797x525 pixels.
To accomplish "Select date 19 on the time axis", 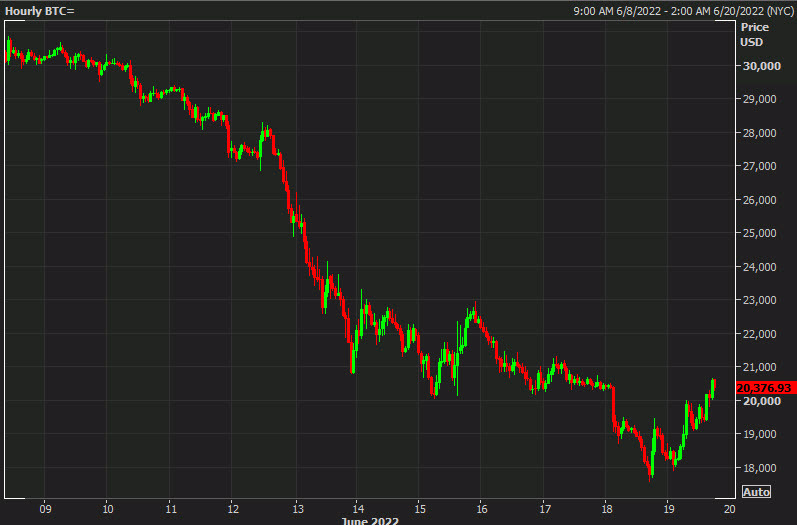I will coord(668,508).
